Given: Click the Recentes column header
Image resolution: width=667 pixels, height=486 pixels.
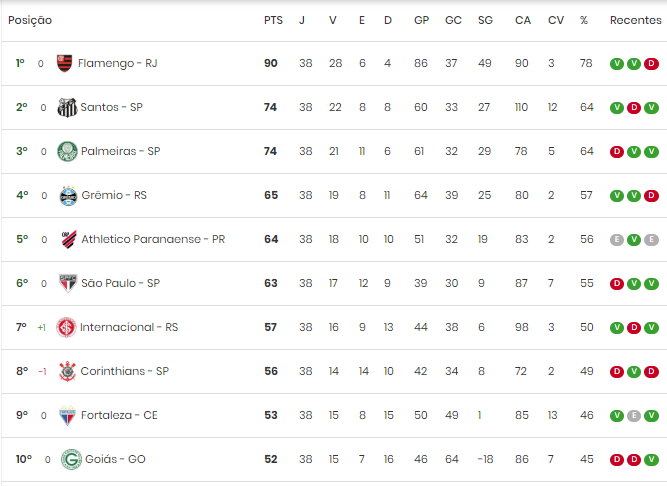Looking at the screenshot, I should [636, 20].
